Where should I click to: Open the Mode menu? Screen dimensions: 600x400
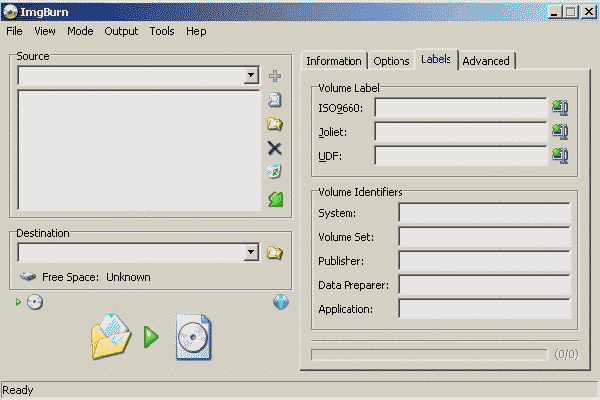coord(80,31)
